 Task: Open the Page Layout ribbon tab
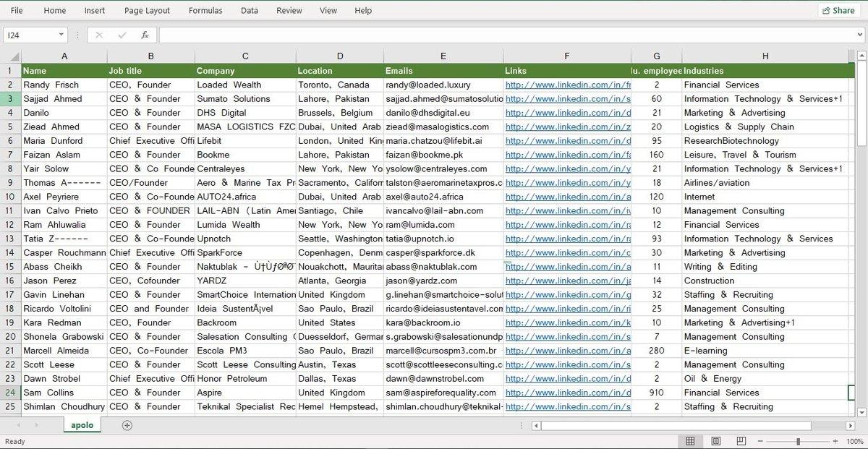[x=147, y=10]
